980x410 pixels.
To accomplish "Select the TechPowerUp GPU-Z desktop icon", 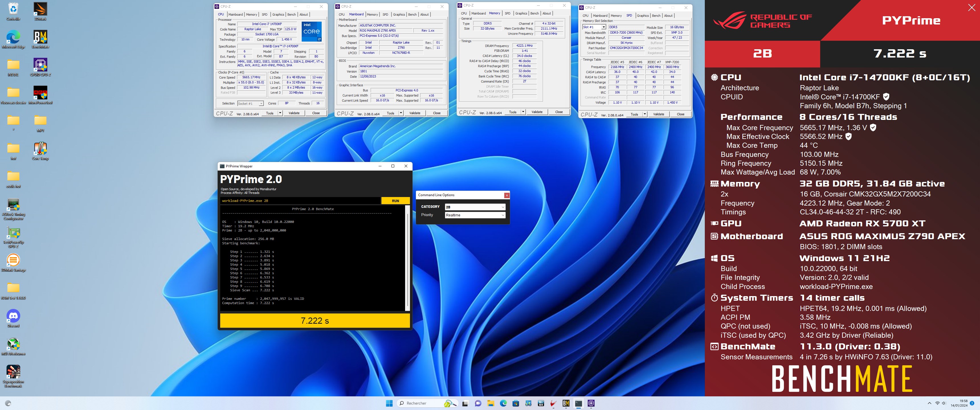I will (x=13, y=237).
